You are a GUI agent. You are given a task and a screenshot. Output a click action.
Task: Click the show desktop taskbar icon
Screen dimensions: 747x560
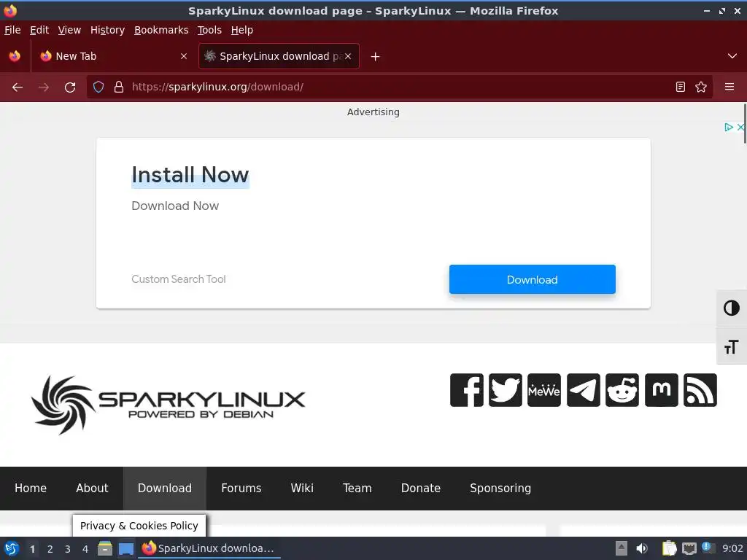click(x=125, y=548)
